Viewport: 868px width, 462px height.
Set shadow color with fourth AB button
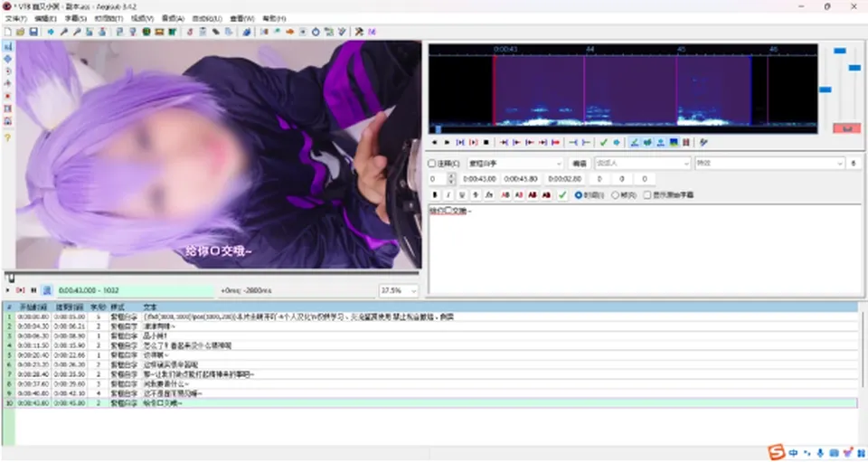point(546,194)
